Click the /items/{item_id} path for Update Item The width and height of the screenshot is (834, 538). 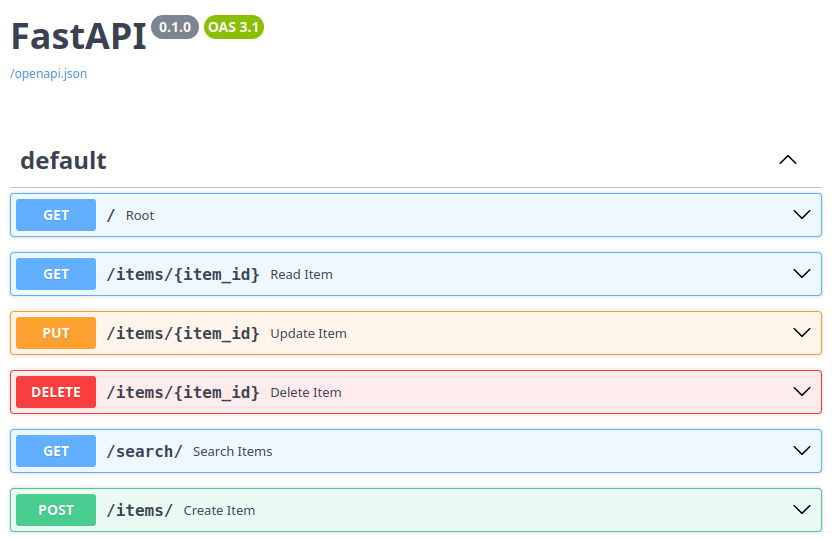183,334
